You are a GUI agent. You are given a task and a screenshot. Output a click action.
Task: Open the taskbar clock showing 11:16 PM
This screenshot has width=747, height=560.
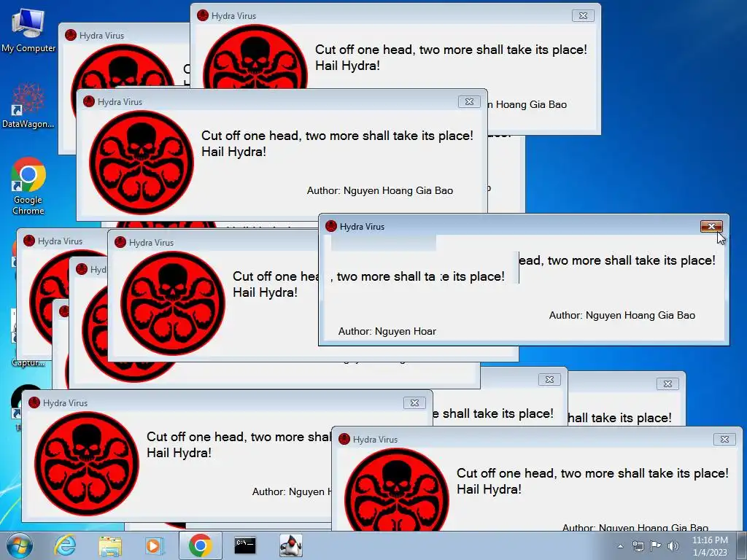(x=710, y=546)
